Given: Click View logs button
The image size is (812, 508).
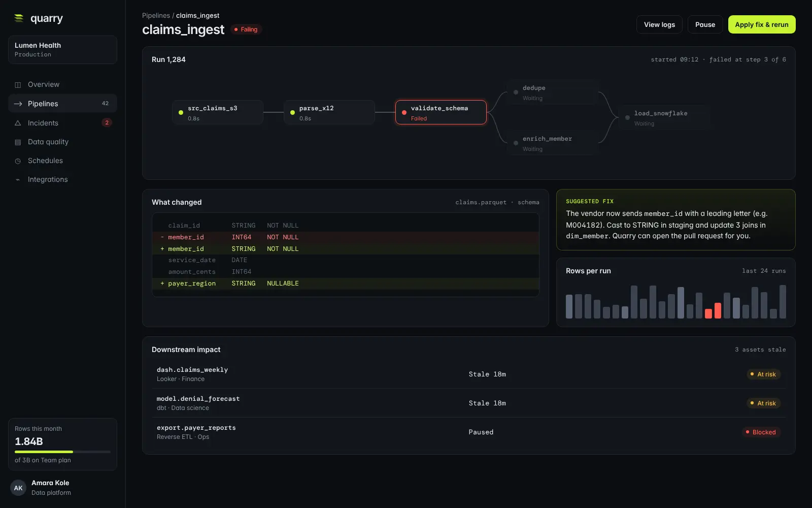Looking at the screenshot, I should click(659, 24).
